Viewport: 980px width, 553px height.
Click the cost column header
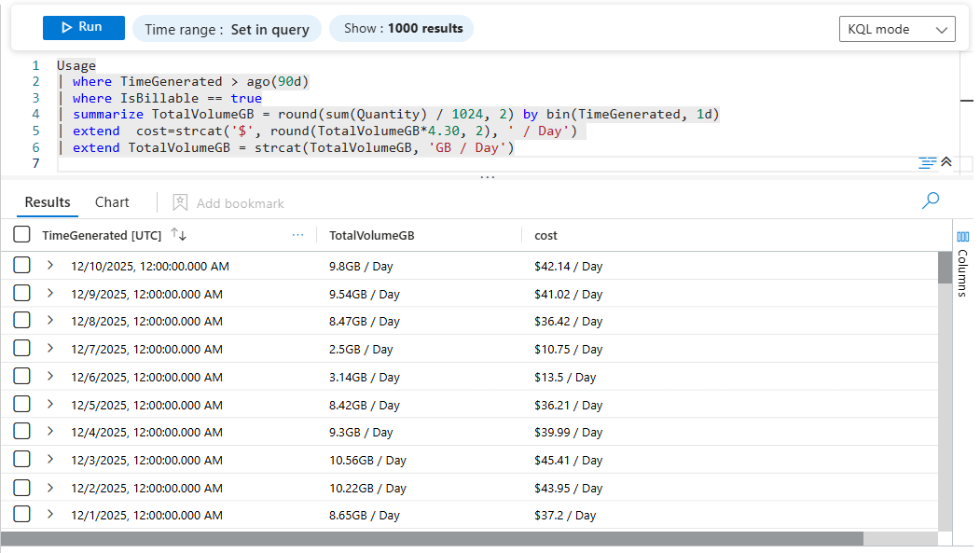pyautogui.click(x=546, y=236)
